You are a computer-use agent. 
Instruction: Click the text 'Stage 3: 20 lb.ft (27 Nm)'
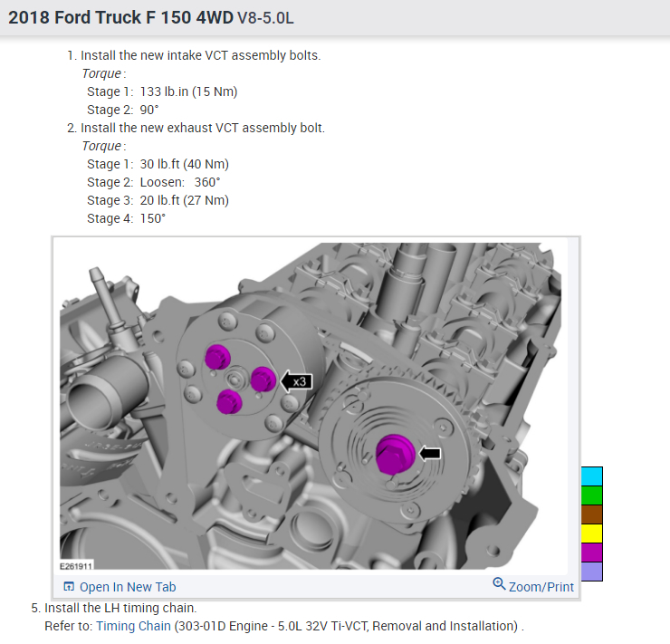click(x=158, y=200)
